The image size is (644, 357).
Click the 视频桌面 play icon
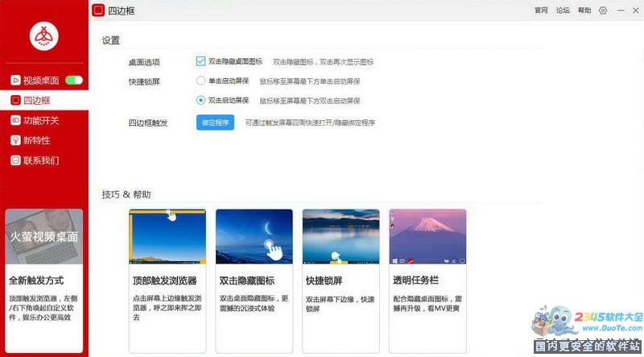[x=15, y=81]
